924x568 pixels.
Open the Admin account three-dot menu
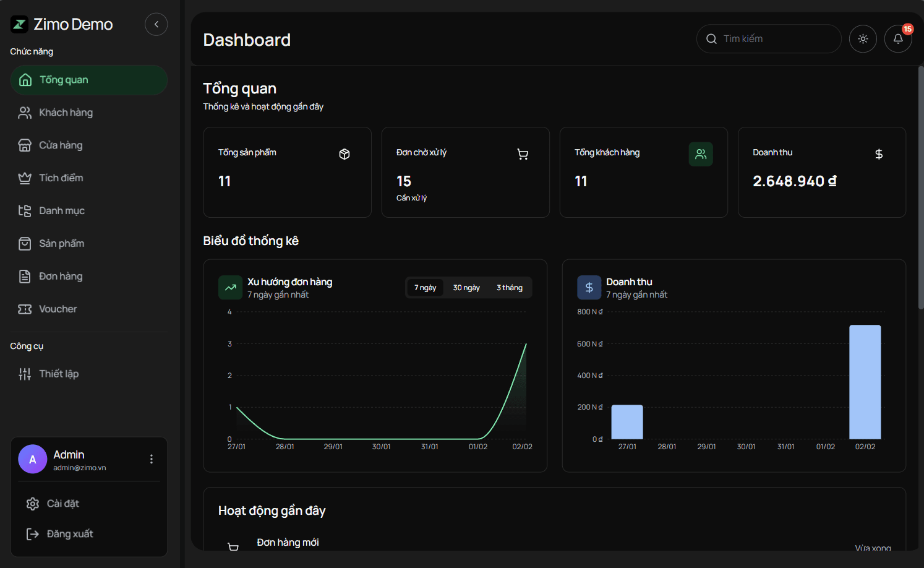151,458
